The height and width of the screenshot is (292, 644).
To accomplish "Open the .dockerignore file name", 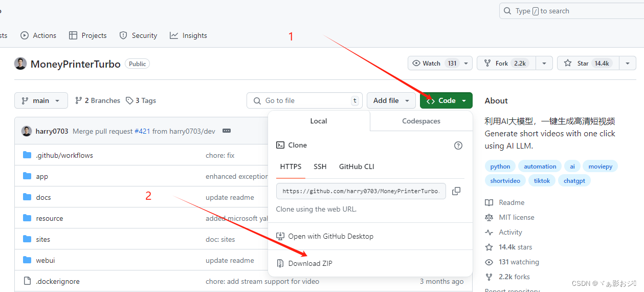I will [x=58, y=281].
